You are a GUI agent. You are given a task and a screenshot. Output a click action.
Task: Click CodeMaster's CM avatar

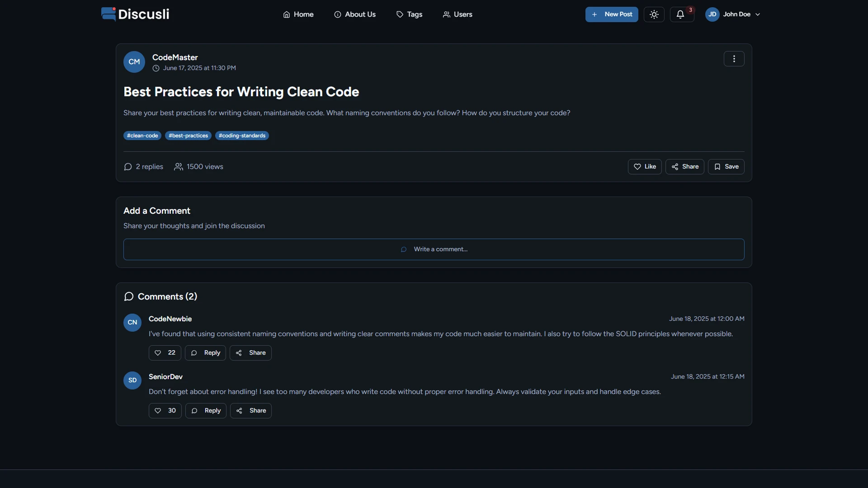click(134, 62)
